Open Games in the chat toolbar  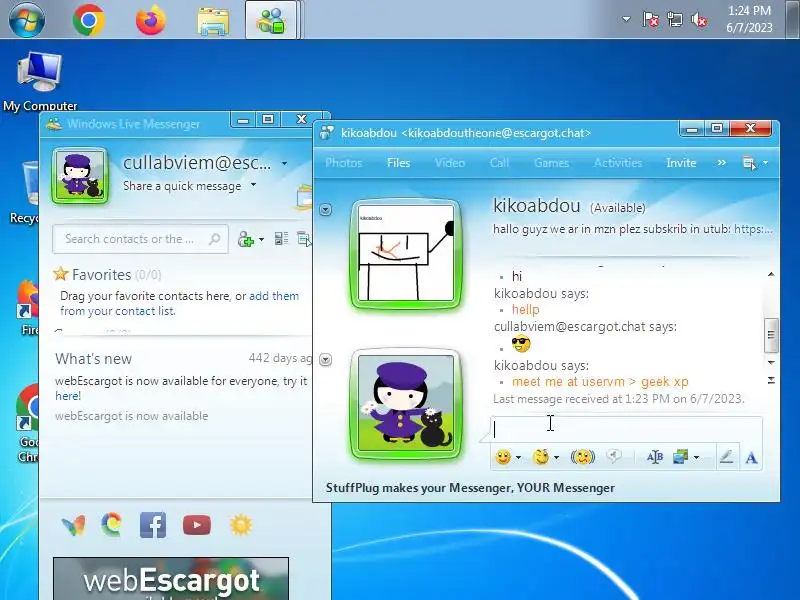click(551, 163)
